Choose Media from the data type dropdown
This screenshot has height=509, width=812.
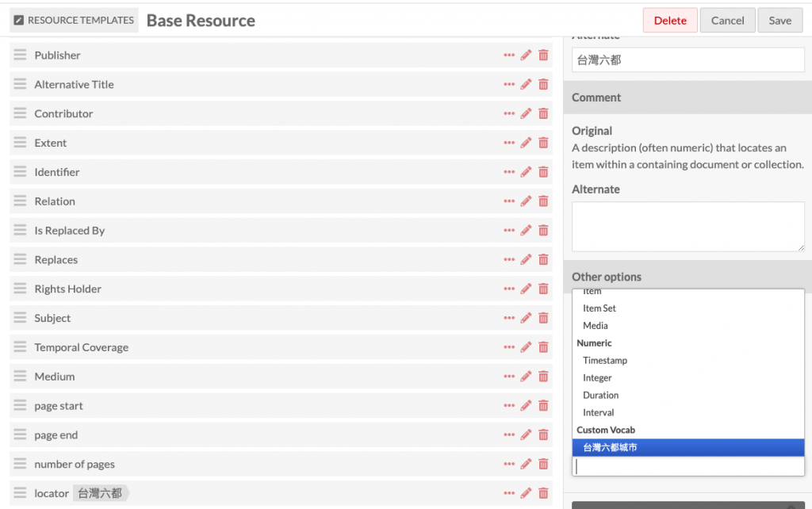pos(596,326)
